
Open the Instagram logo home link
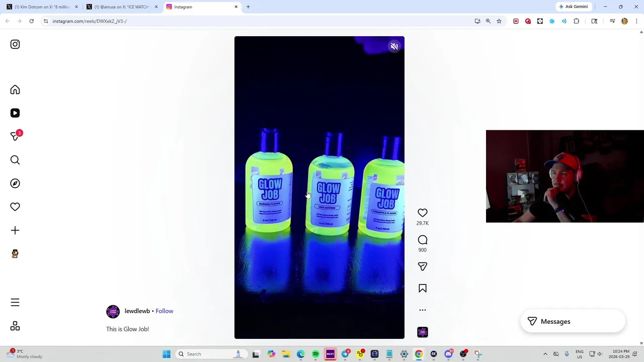tap(15, 44)
